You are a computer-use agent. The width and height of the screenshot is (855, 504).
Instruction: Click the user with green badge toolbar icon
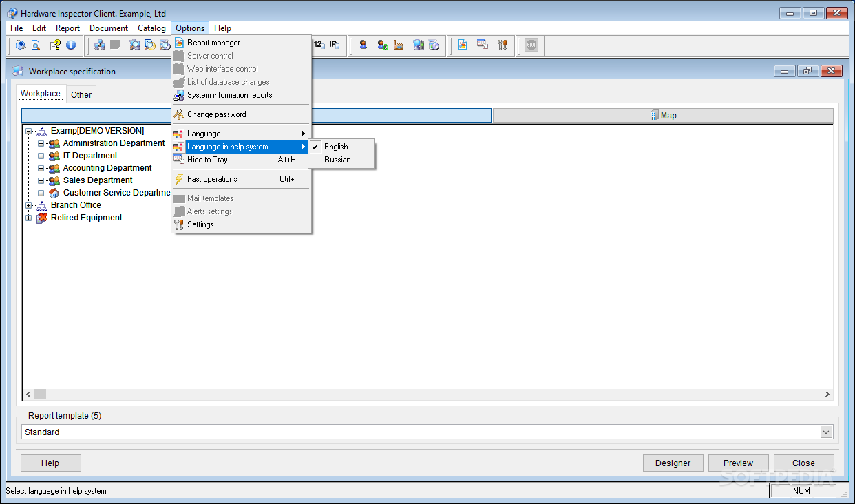point(382,45)
